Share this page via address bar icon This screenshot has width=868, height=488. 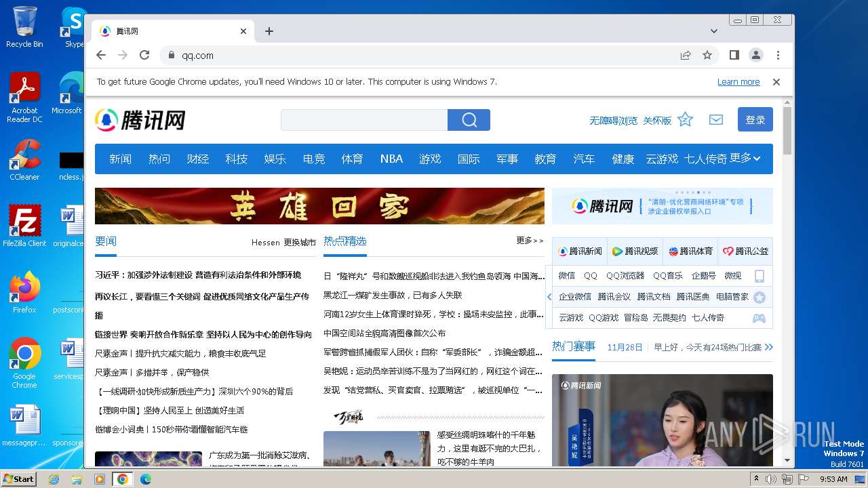pos(686,55)
